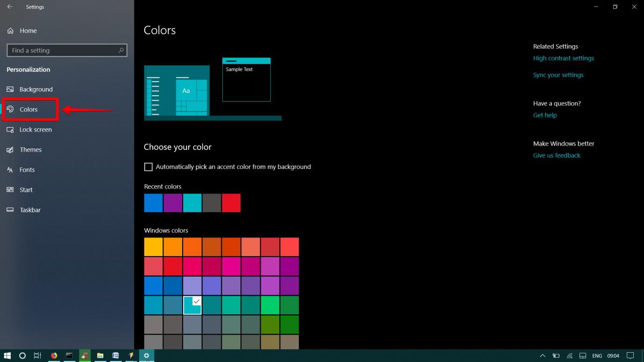Viewport: 644px width, 362px height.
Task: Click the back arrow in Settings
Action: point(10,7)
